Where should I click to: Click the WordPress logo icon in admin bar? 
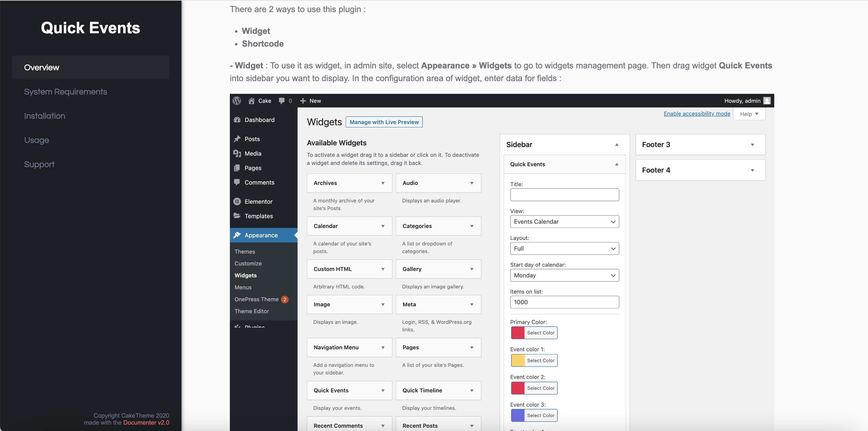[x=237, y=101]
